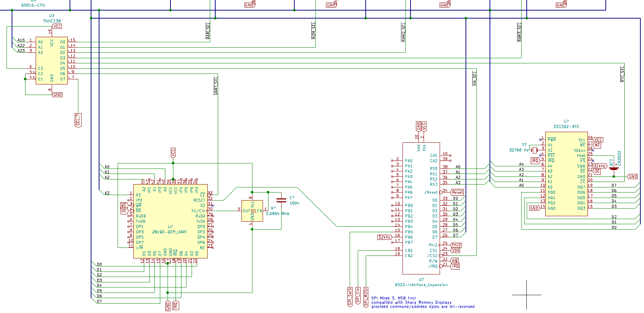The width and height of the screenshot is (644, 313).
Task: Select the VIA_SEL net label
Action: click(474, 79)
